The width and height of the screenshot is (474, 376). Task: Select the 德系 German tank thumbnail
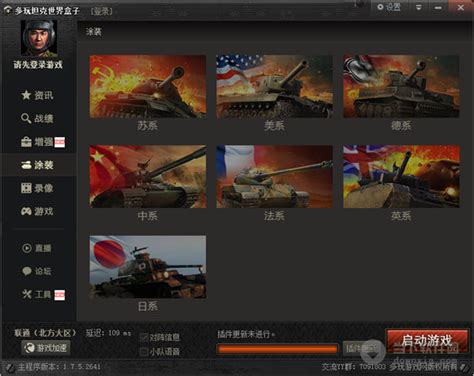point(401,86)
